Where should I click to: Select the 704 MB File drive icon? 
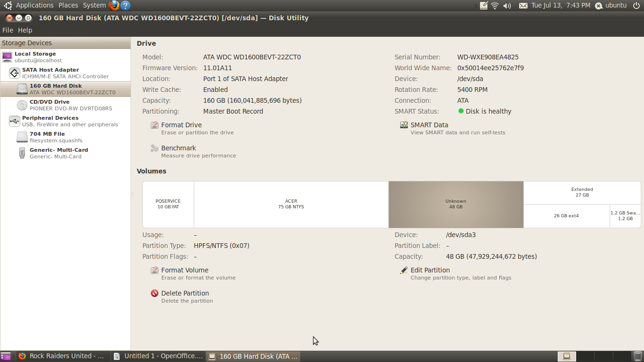[x=22, y=137]
